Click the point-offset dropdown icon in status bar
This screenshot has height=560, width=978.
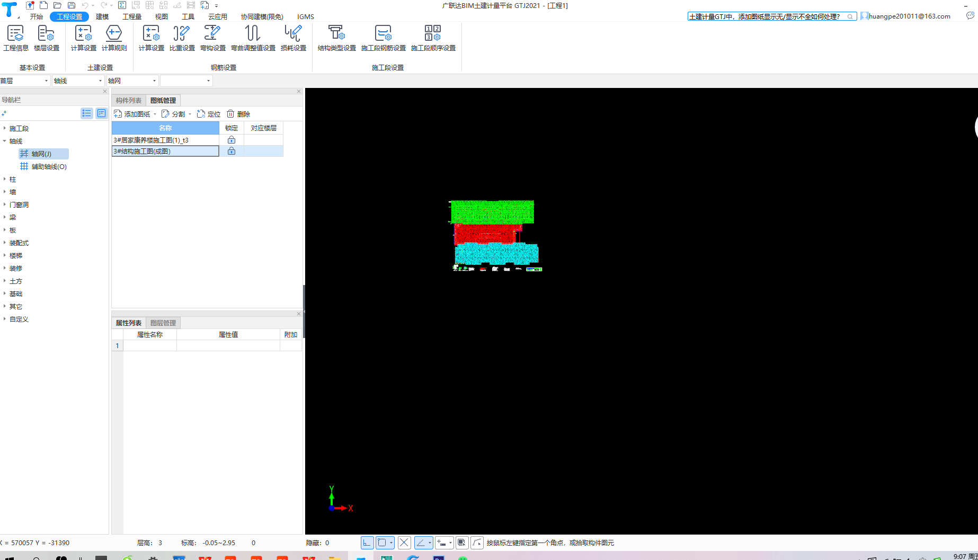tap(443, 543)
